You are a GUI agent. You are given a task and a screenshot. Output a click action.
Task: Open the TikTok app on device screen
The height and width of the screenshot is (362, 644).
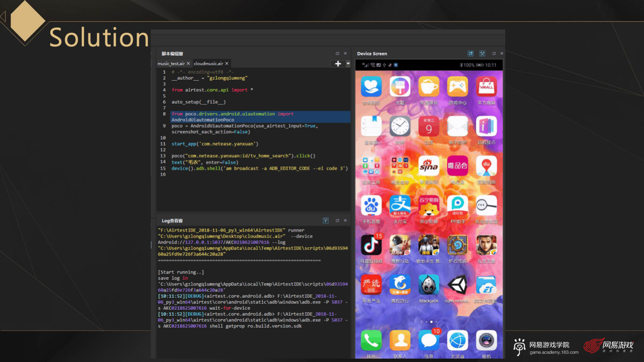pos(371,246)
